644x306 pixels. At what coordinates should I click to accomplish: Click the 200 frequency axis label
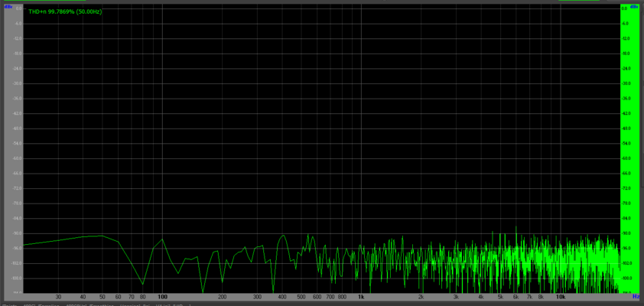click(223, 297)
